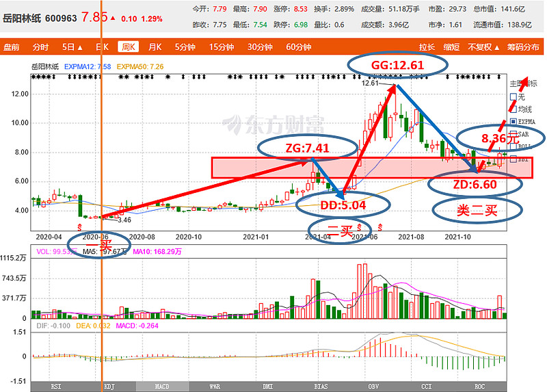Click the 3.46 low price label
This screenshot has height=392, width=547.
pyautogui.click(x=124, y=220)
